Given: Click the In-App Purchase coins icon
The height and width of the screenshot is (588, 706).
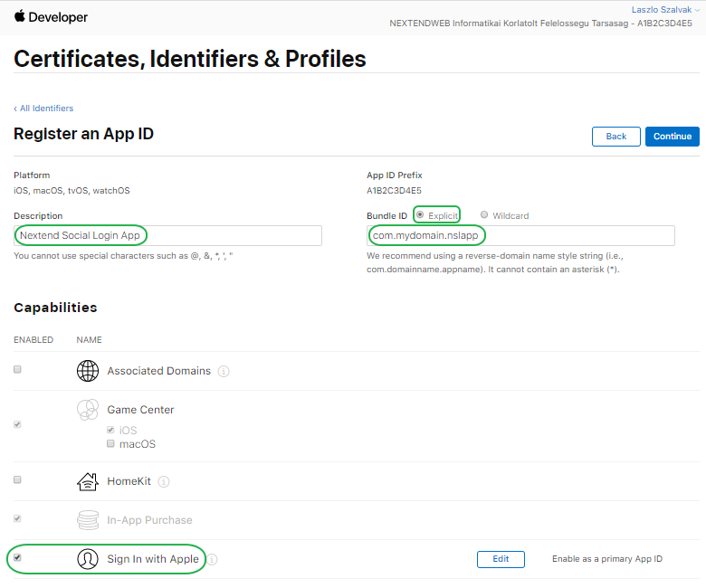Looking at the screenshot, I should point(88,520).
